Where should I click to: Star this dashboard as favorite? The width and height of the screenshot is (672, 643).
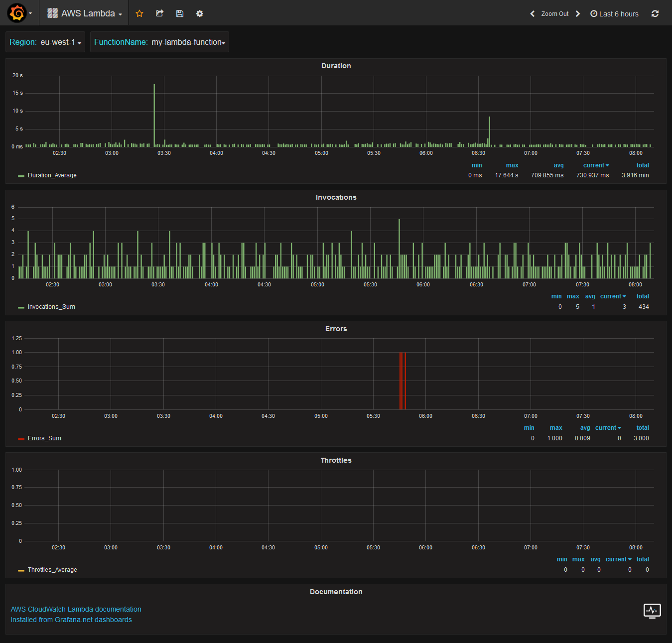(x=139, y=13)
